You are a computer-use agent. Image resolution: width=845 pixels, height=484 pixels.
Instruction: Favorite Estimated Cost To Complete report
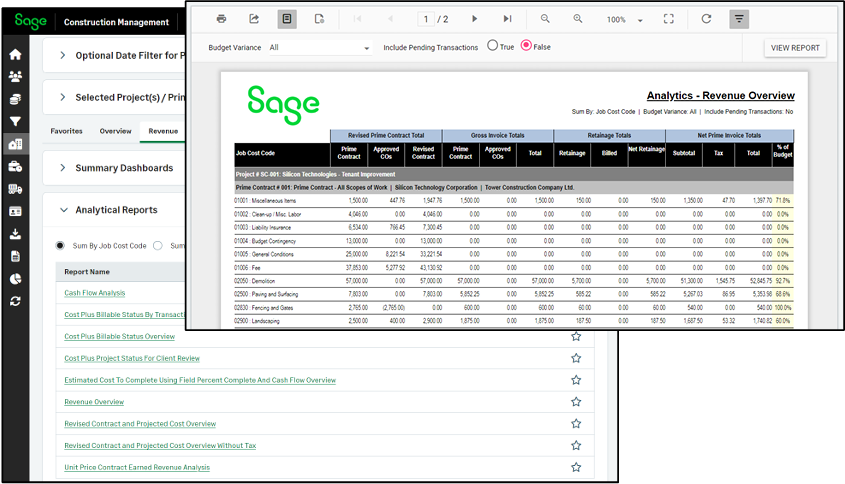click(576, 380)
